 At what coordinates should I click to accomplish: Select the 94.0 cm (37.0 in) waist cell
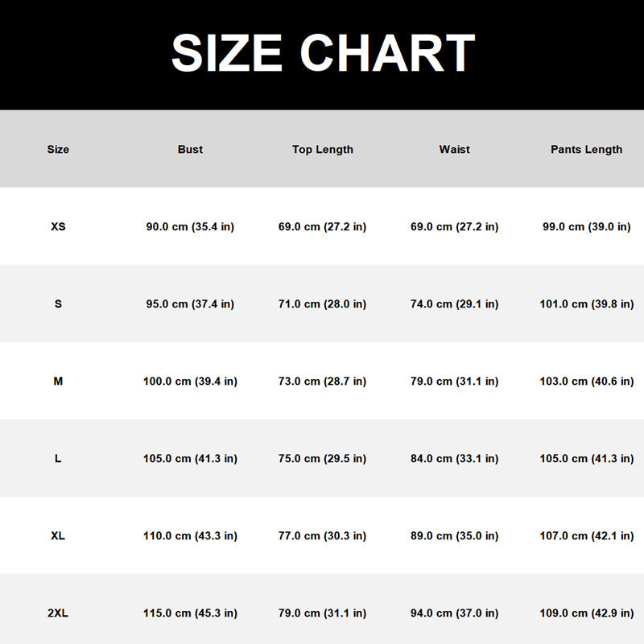pyautogui.click(x=454, y=613)
